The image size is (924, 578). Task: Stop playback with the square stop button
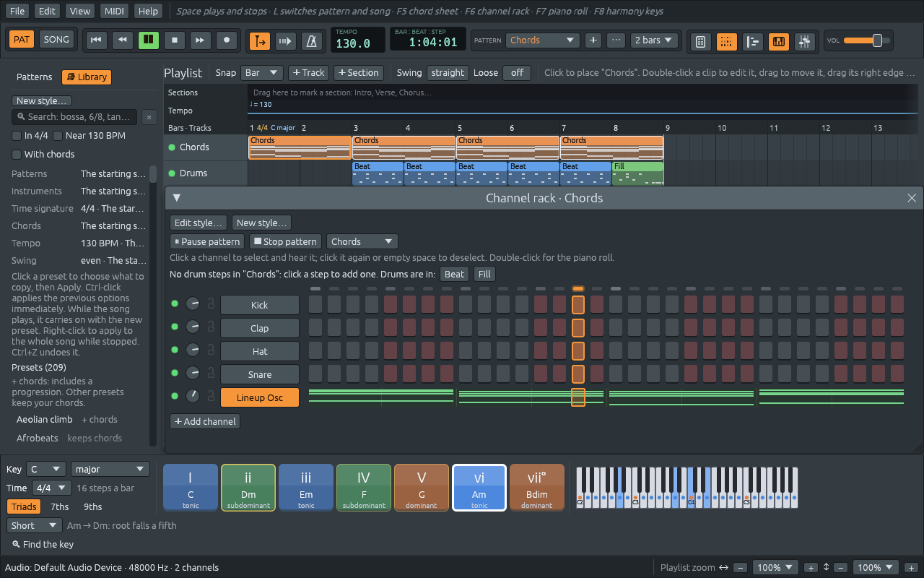coord(175,40)
